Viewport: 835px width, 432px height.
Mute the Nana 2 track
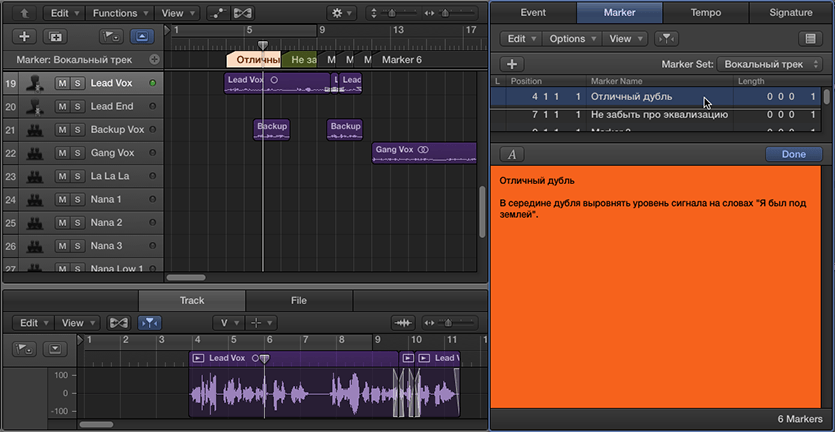tap(62, 223)
